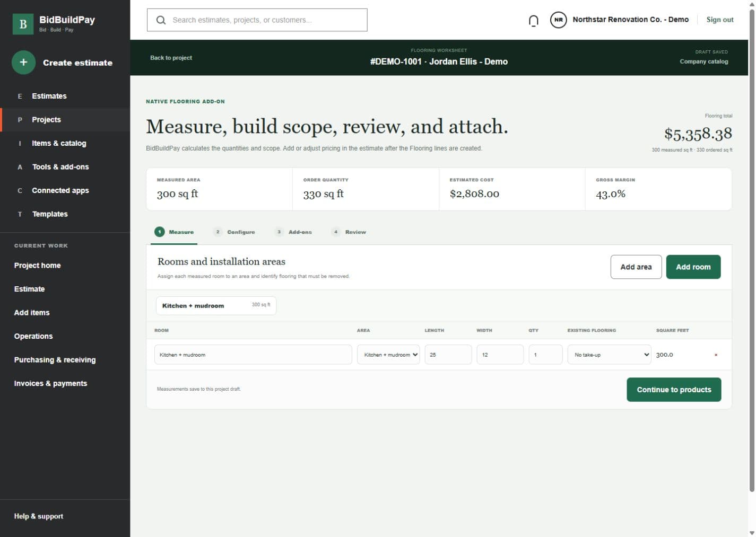The height and width of the screenshot is (537, 756).
Task: Switch to the Add-ons step tab
Action: click(x=293, y=232)
